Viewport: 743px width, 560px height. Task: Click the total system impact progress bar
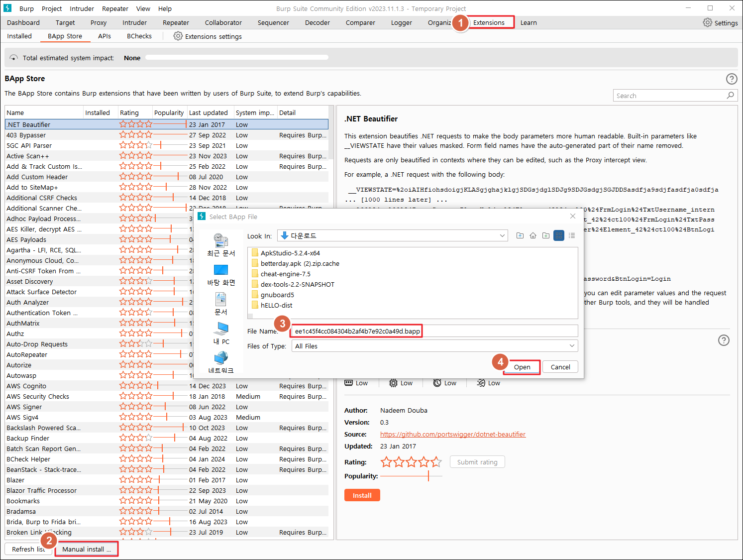click(x=237, y=58)
